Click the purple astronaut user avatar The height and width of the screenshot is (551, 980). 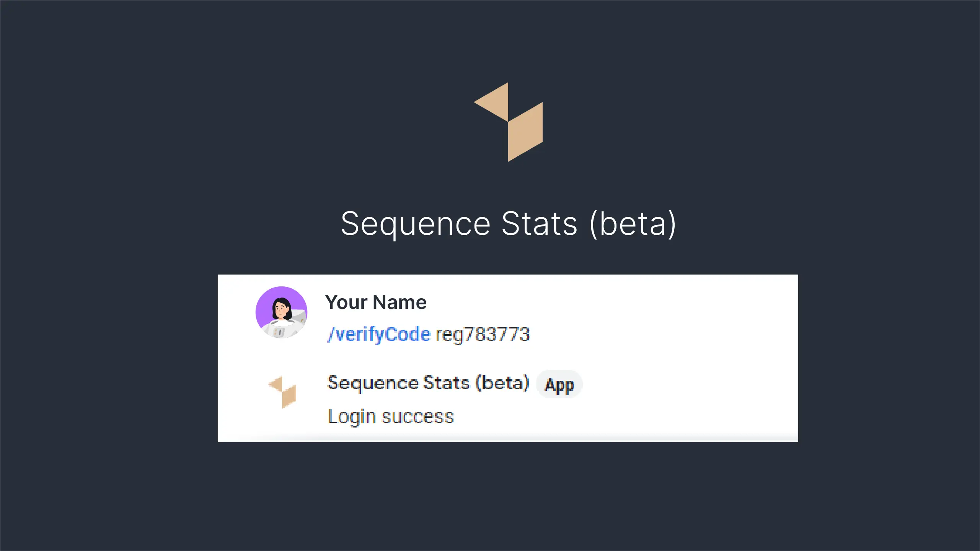click(x=281, y=312)
